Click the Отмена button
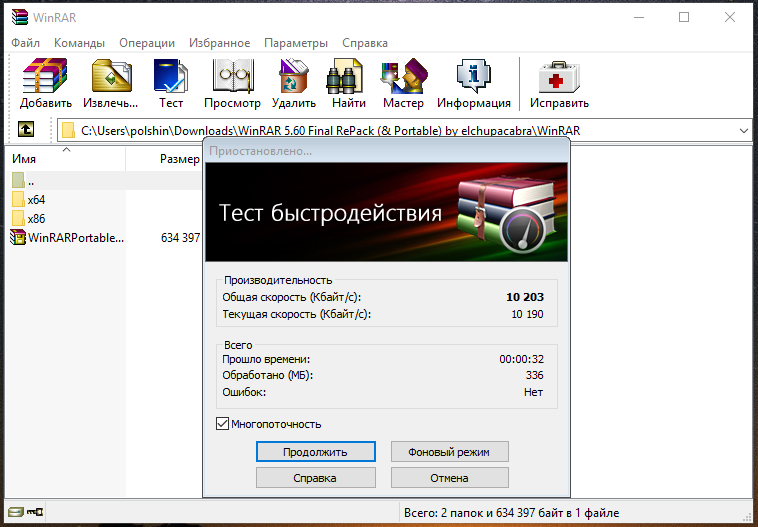The width and height of the screenshot is (758, 527). click(x=450, y=478)
